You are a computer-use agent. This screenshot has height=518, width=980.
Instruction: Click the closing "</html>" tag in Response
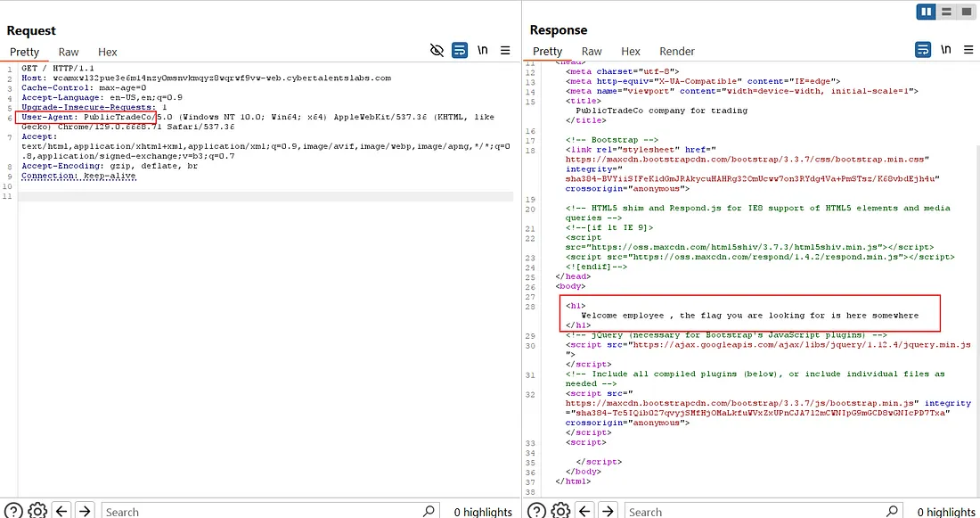[x=573, y=481]
